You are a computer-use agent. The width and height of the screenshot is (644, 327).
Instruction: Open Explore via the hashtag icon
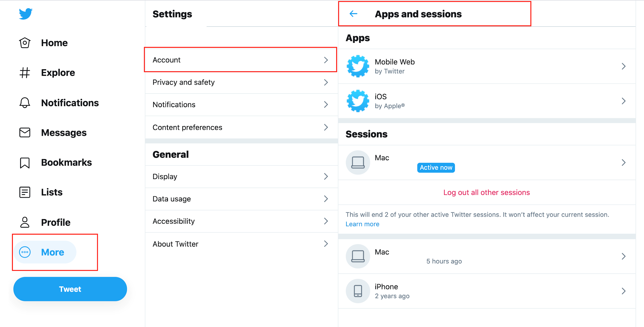click(x=25, y=73)
